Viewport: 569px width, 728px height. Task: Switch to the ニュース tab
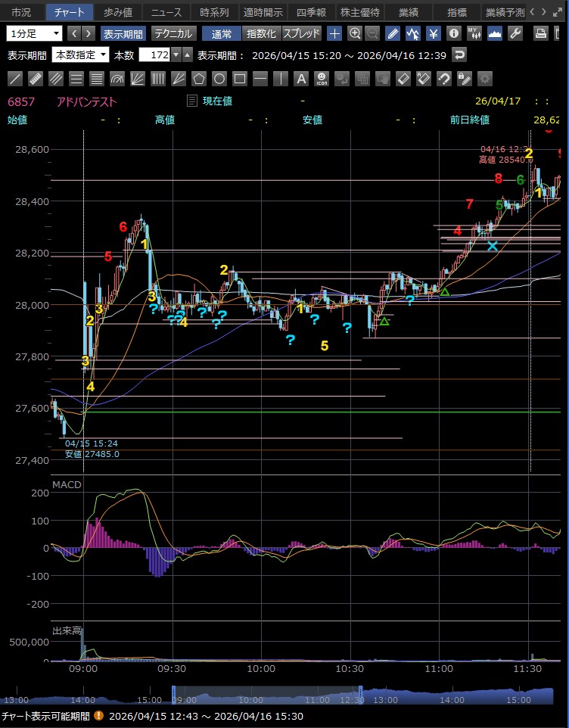point(166,12)
